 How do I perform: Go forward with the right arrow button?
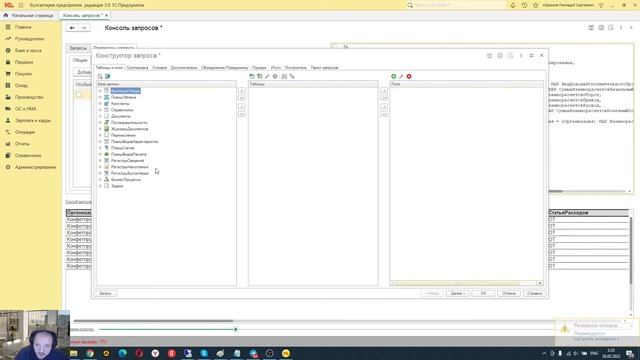[84, 28]
